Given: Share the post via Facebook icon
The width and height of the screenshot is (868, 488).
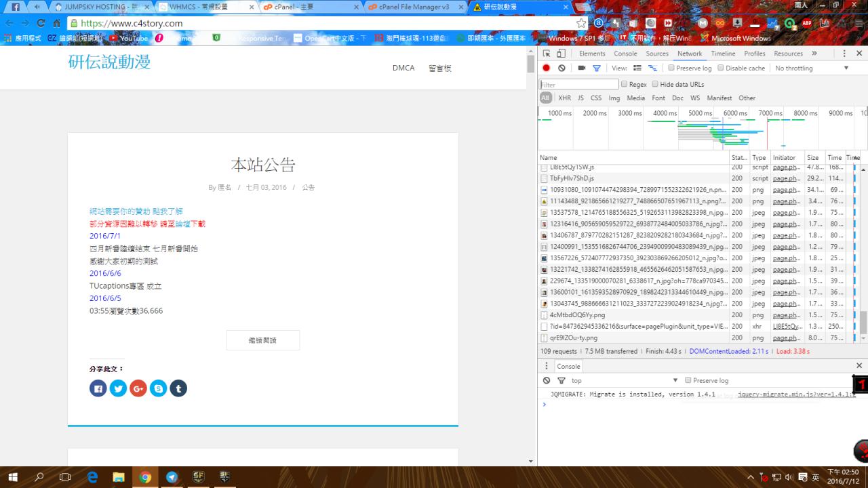Looking at the screenshot, I should (x=98, y=388).
